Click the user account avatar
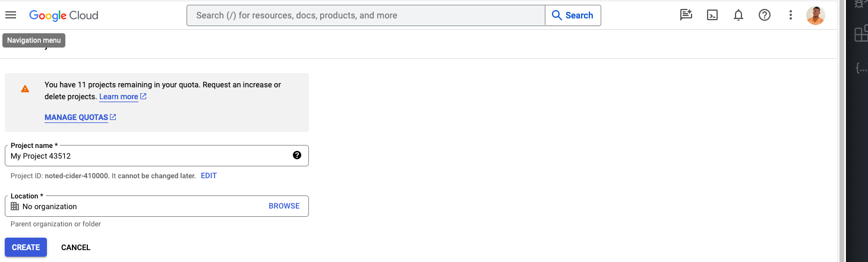Image resolution: width=868 pixels, height=262 pixels. (816, 15)
